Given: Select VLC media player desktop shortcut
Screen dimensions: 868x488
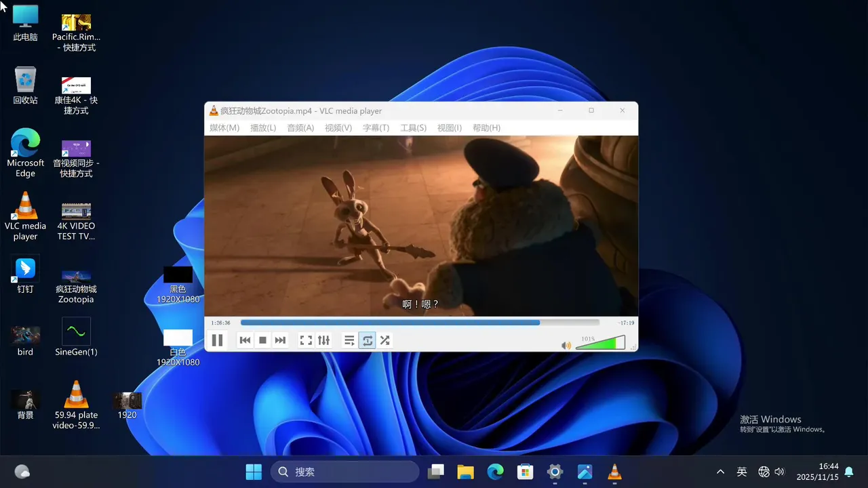Looking at the screenshot, I should 25,216.
